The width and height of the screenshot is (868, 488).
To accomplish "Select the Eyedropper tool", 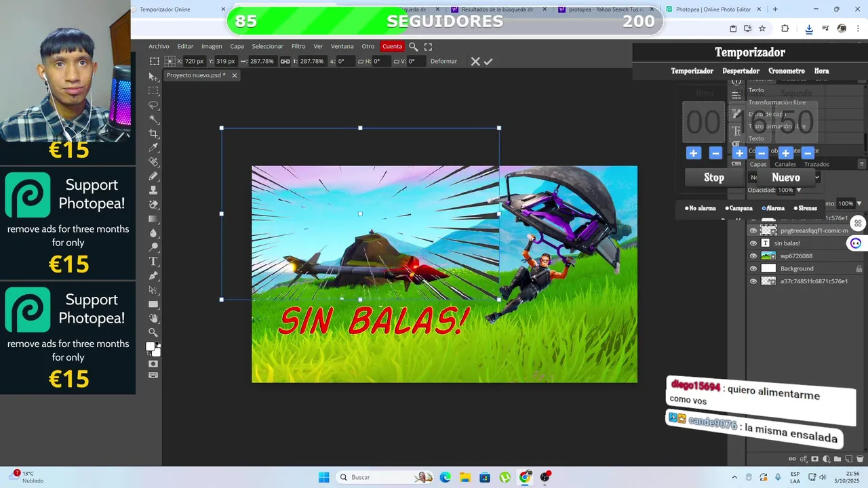I will [153, 148].
